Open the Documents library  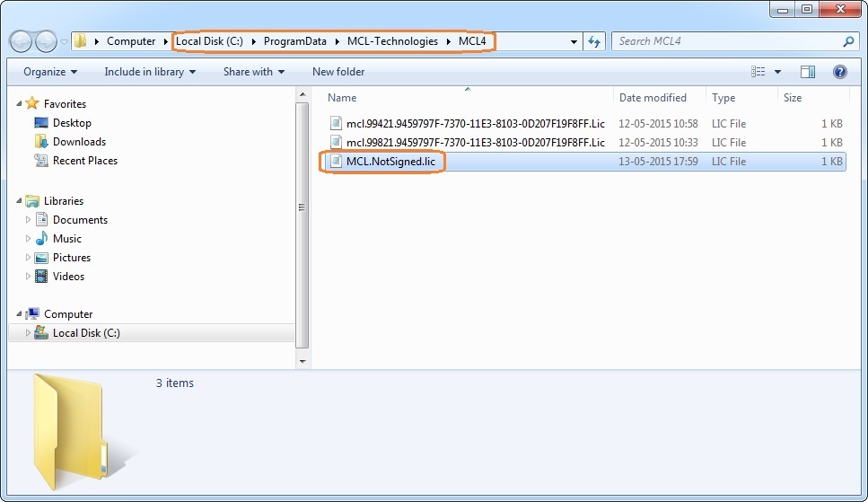[80, 219]
